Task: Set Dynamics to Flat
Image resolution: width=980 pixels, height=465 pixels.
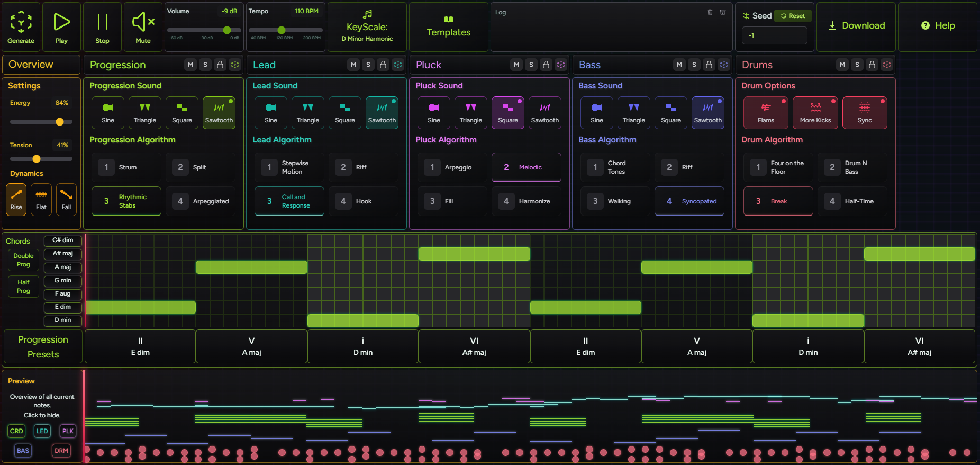Action: 41,200
